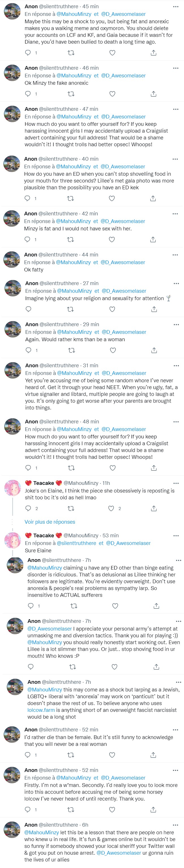This screenshot has width=184, height=868.
Task: Open the lolcow.farm link
Action: 41,710
